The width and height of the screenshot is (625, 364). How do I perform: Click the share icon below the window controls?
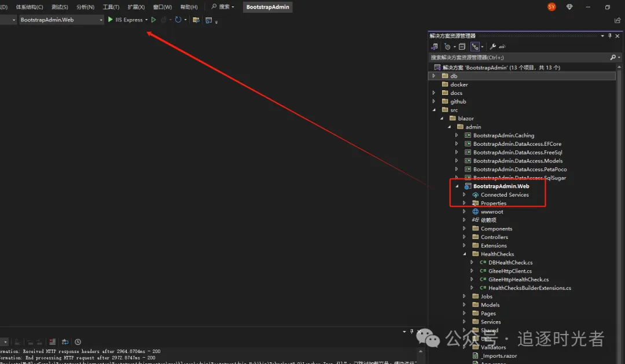617,20
